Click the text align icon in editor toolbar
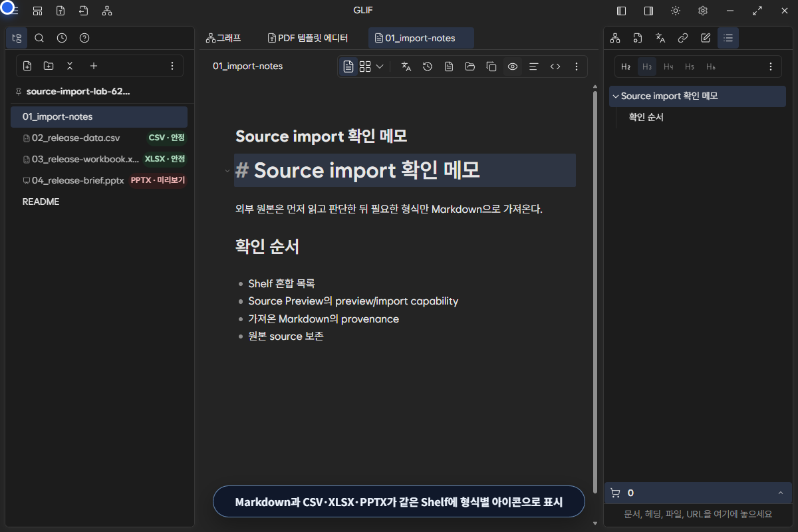798x532 pixels. click(x=533, y=66)
